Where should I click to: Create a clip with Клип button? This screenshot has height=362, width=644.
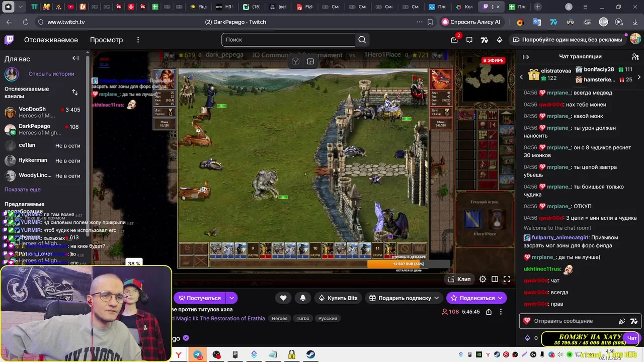pos(459,279)
